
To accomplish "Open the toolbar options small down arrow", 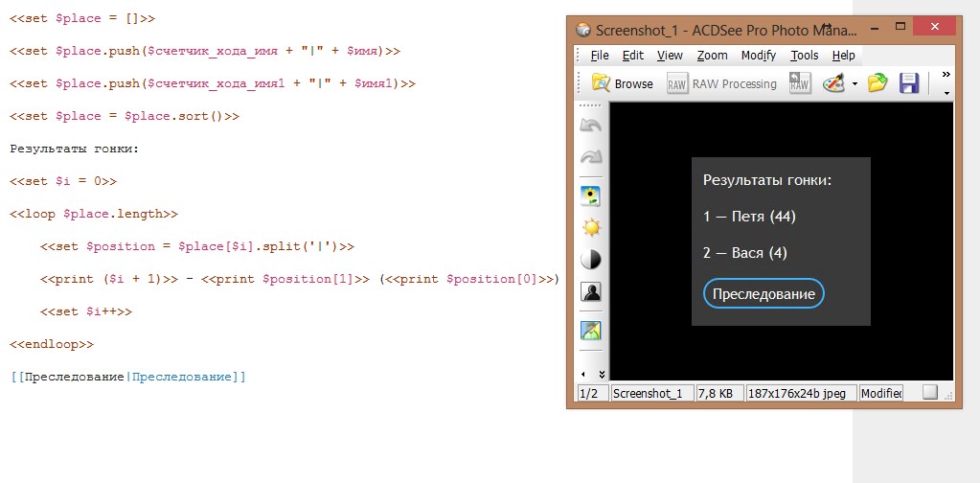I will pos(946,92).
